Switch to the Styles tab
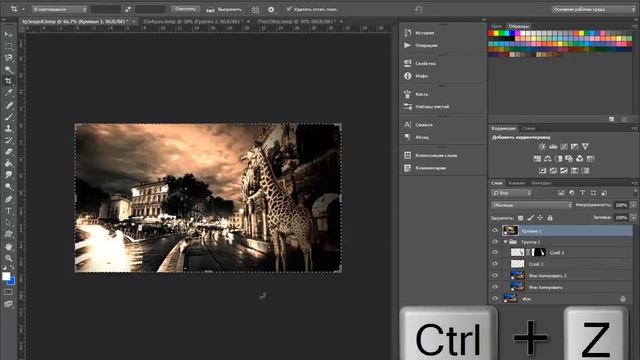Screen dimensions: 640x360 [x=528, y=128]
